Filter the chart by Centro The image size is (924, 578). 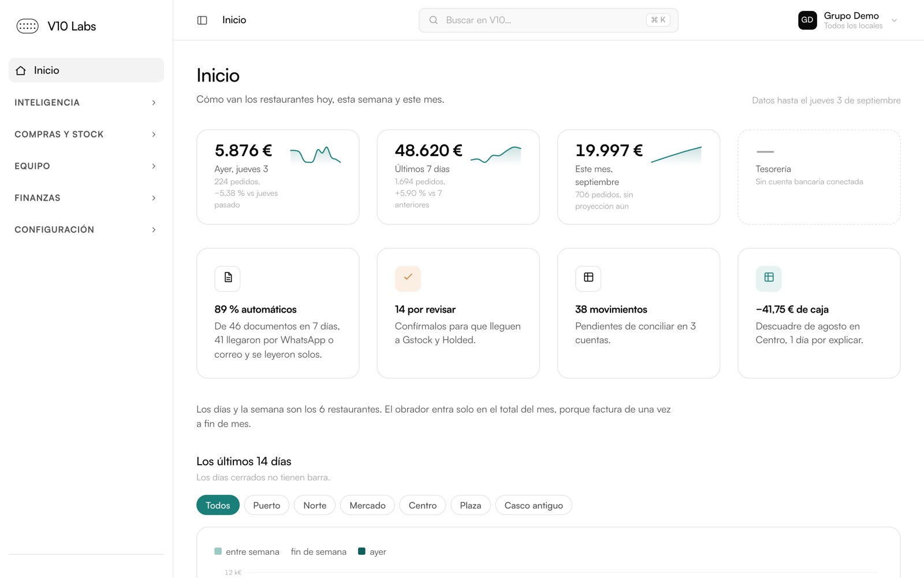pos(423,505)
